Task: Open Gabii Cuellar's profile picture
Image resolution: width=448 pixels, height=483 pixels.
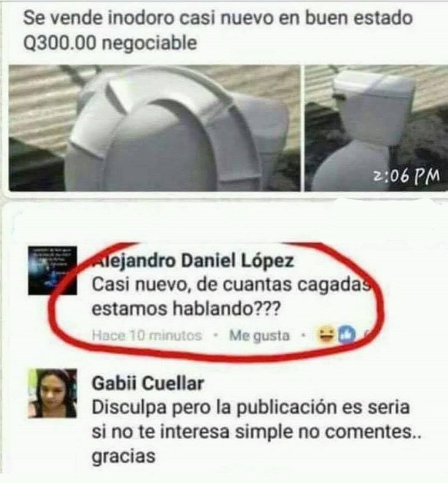Action: 52,393
